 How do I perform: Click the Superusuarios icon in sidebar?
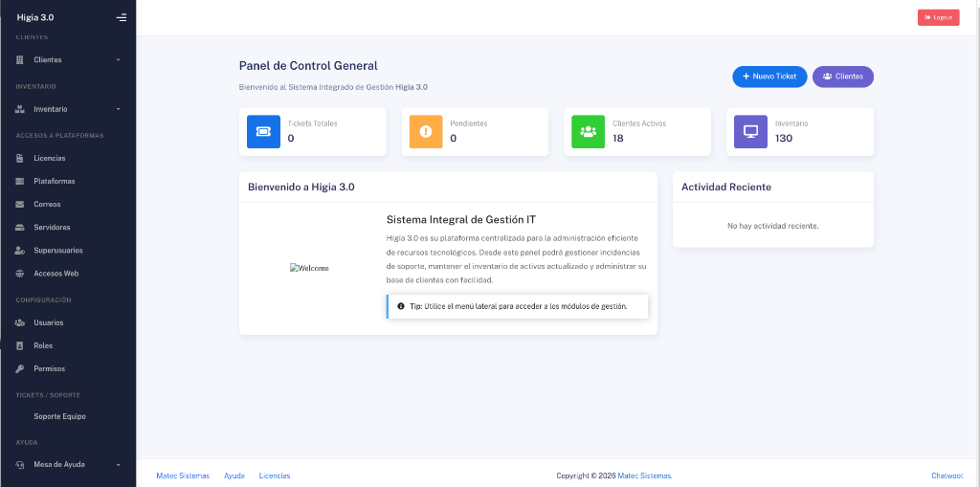click(x=20, y=250)
